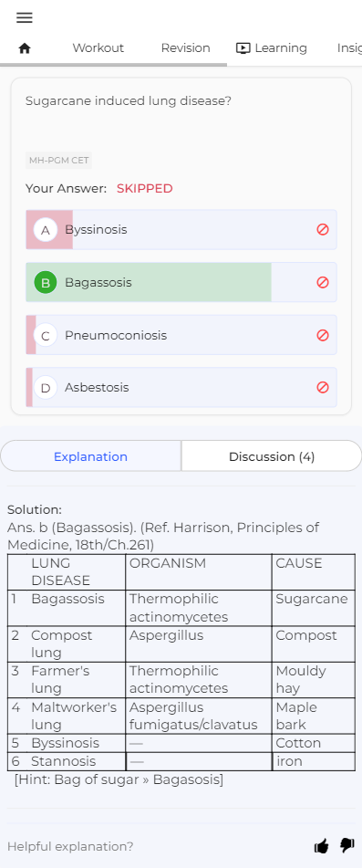
Task: Click thumbs up for helpful explanation
Action: 321,846
